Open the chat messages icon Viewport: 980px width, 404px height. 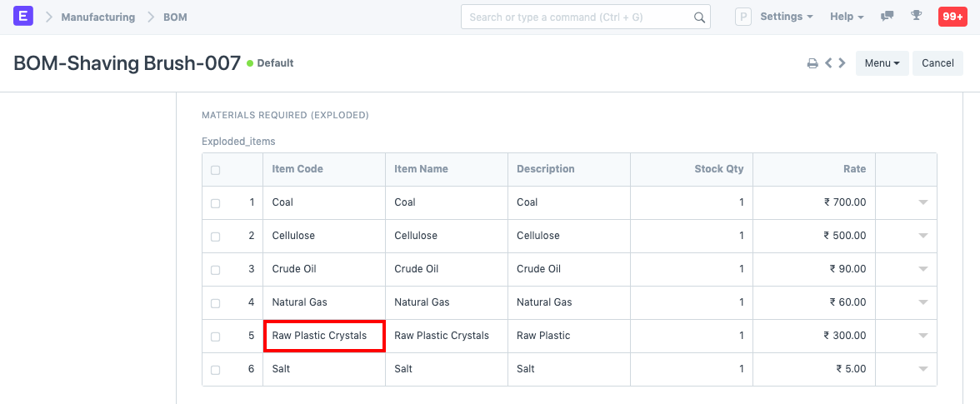coord(887,17)
